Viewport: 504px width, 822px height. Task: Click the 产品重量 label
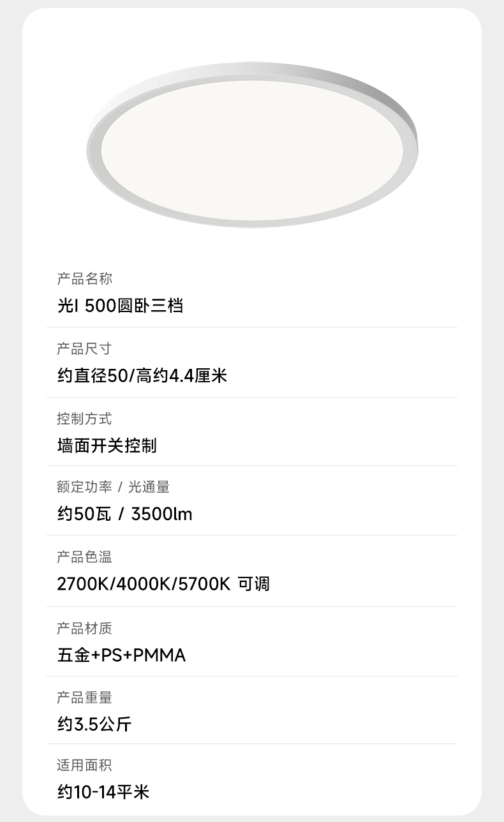tap(84, 698)
